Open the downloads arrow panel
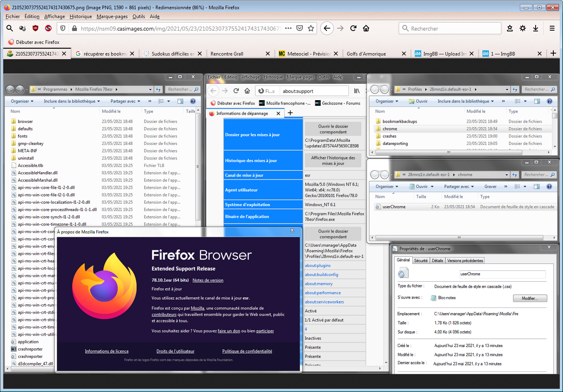Screen dimensions: 563x392 click(536, 28)
